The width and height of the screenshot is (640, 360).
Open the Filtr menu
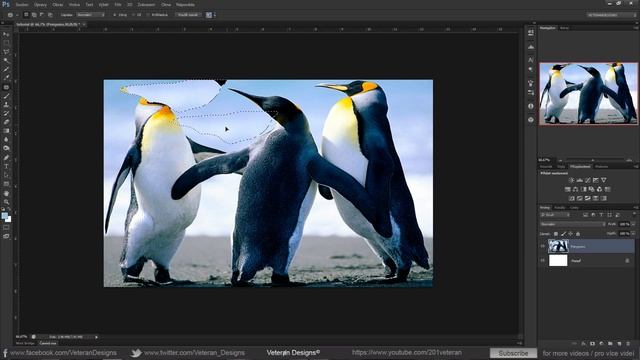[x=118, y=4]
